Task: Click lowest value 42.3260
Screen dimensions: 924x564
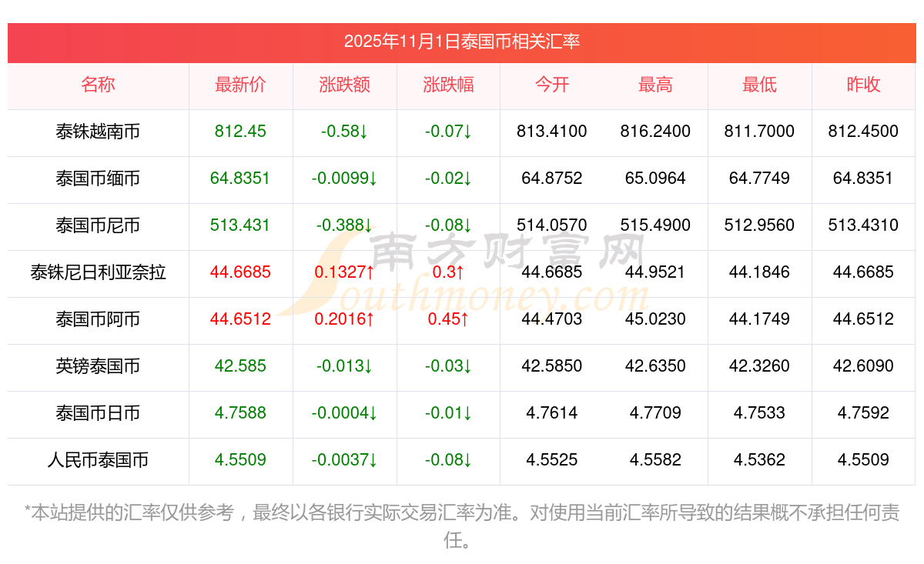Action: pyautogui.click(x=759, y=366)
